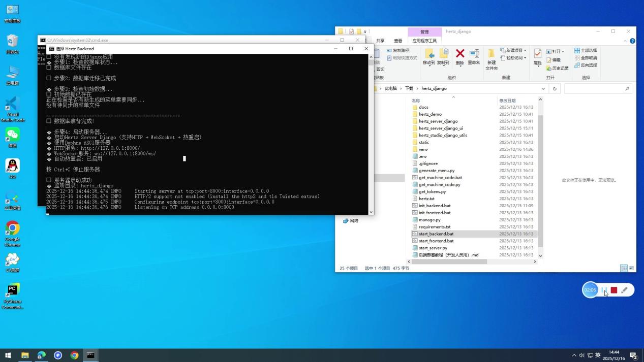The height and width of the screenshot is (362, 644).
Task: Click 反向选择 (Invert selection)
Action: (x=586, y=65)
